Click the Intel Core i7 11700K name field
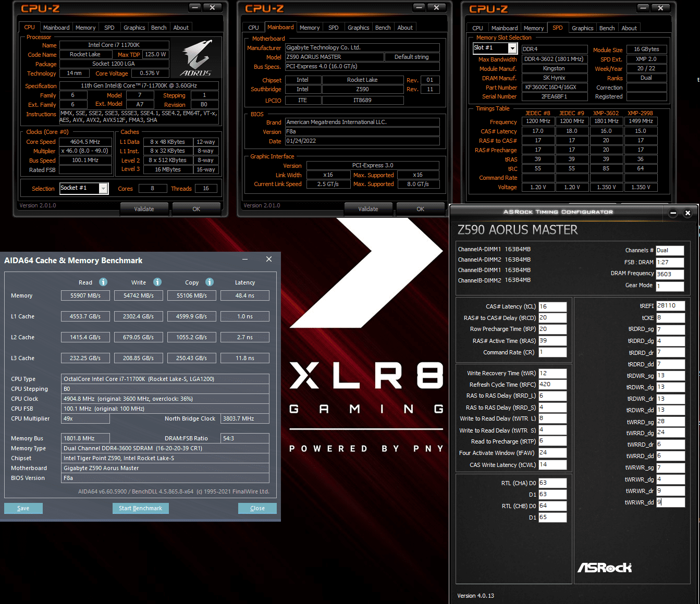Viewport: 700px width, 604px height. click(x=114, y=45)
